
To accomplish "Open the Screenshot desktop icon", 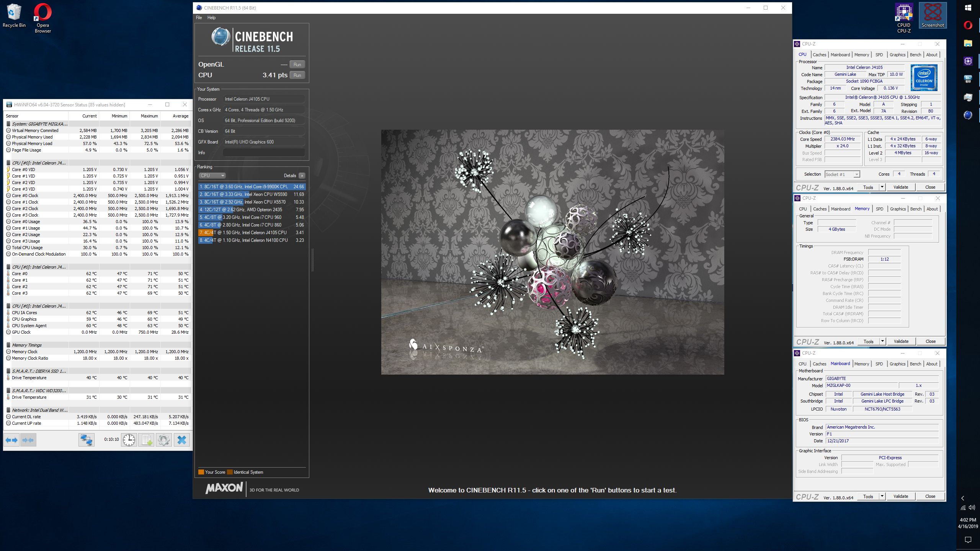I will tap(933, 16).
